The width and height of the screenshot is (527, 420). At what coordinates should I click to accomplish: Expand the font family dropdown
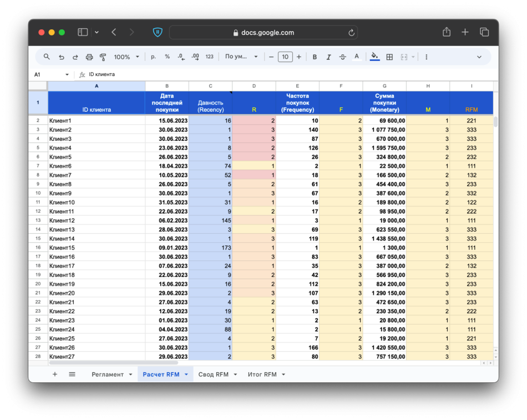241,57
